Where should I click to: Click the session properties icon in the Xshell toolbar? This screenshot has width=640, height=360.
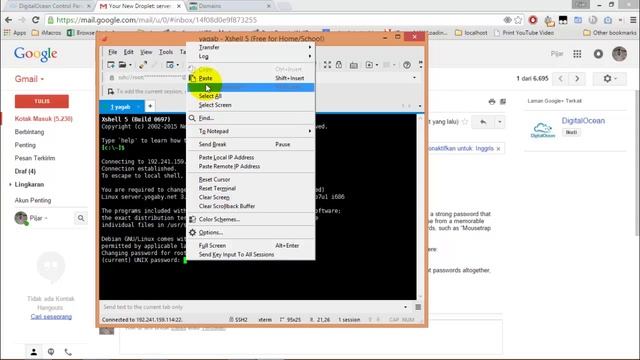(x=170, y=65)
